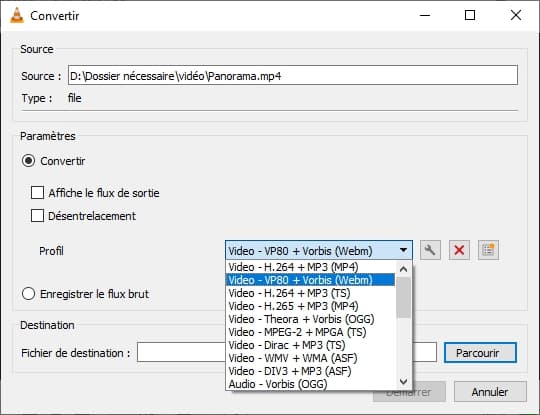
Task: Choose Video - DIV3 + MP3 (ASF) profile
Action: (x=310, y=371)
